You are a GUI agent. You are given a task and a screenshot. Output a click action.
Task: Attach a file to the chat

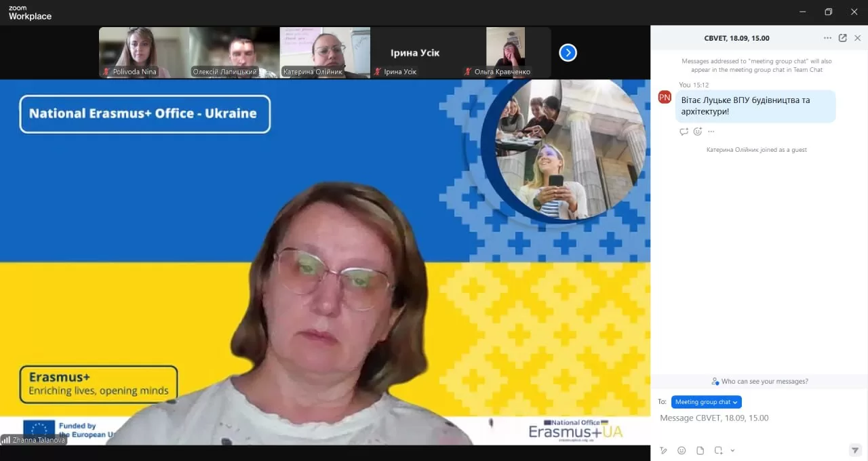(700, 450)
